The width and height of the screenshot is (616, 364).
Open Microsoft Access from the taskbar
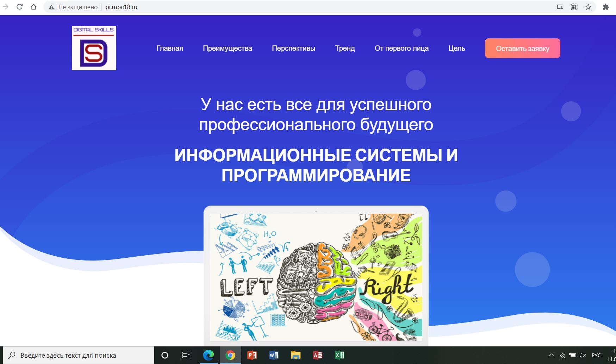coord(318,355)
